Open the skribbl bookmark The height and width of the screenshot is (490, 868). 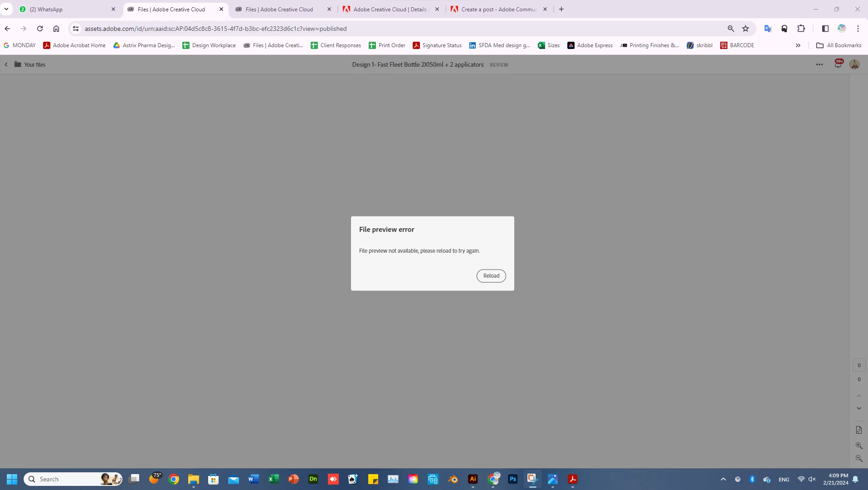(x=700, y=45)
